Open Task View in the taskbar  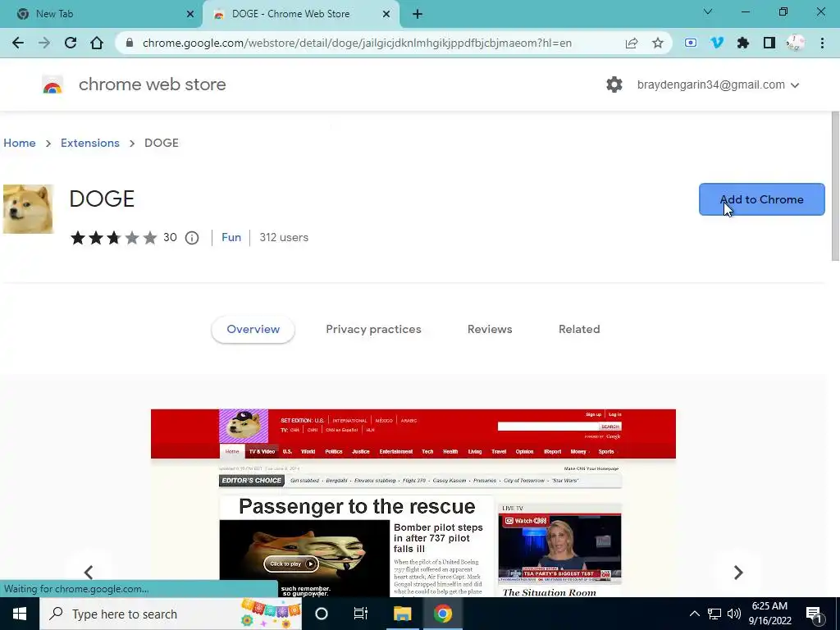click(x=361, y=614)
